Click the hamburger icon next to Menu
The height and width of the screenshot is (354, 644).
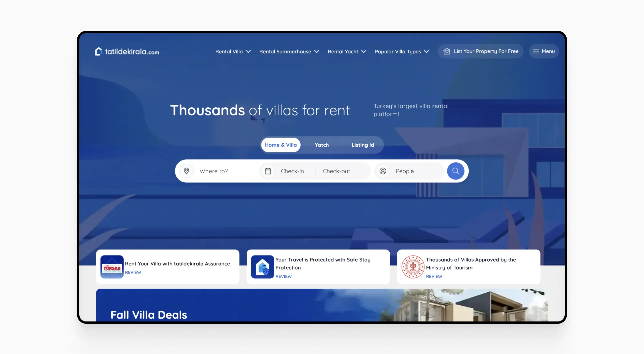tap(536, 51)
